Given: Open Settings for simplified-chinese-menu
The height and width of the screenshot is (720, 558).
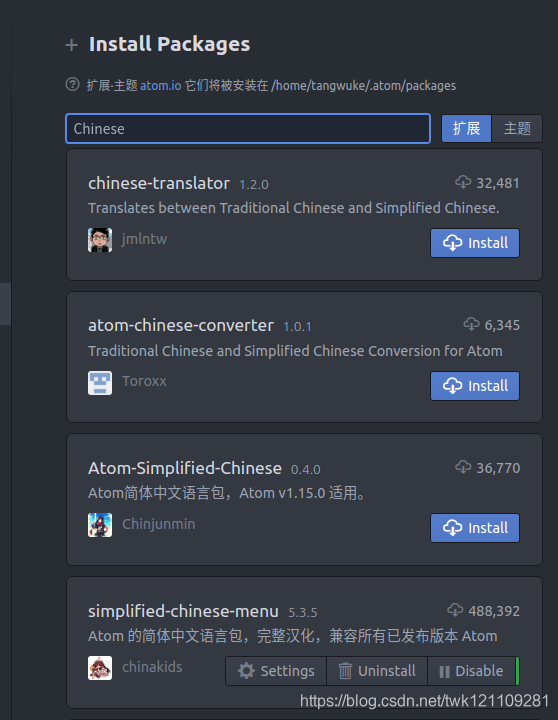Looking at the screenshot, I should coord(276,671).
